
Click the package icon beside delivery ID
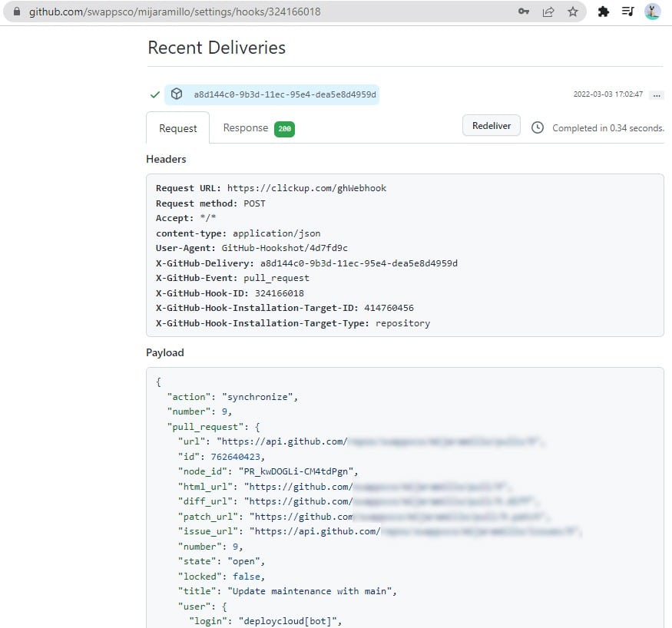(x=177, y=94)
